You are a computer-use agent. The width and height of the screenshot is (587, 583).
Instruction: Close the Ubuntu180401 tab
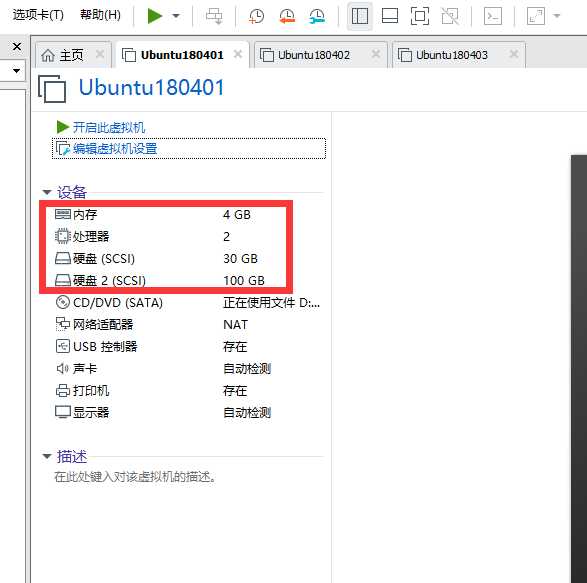tap(237, 55)
